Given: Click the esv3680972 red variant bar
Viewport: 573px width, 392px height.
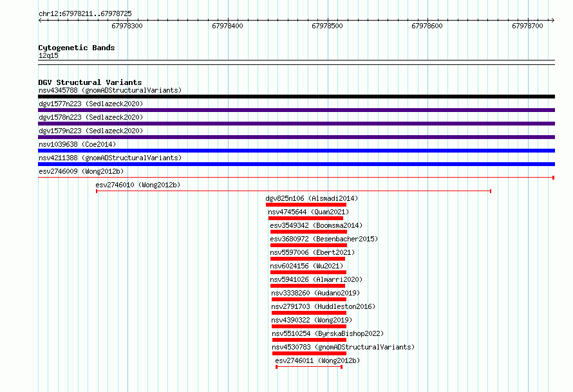Looking at the screenshot, I should [308, 245].
